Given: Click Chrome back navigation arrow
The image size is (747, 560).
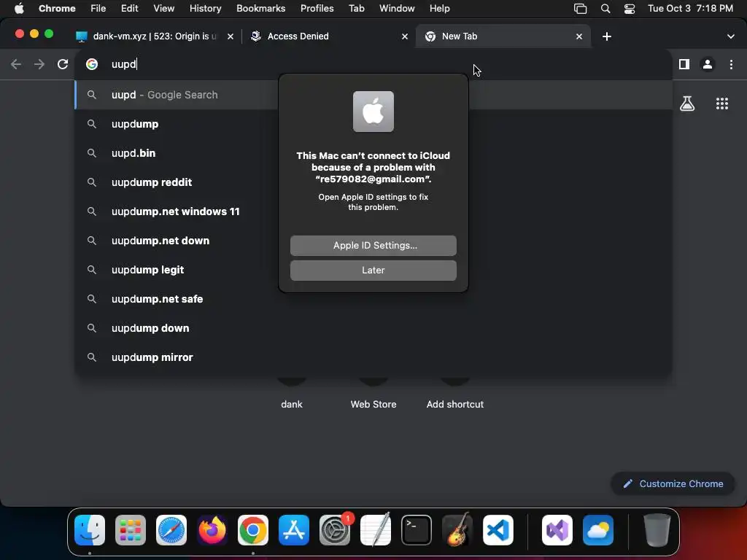Looking at the screenshot, I should coord(16,64).
